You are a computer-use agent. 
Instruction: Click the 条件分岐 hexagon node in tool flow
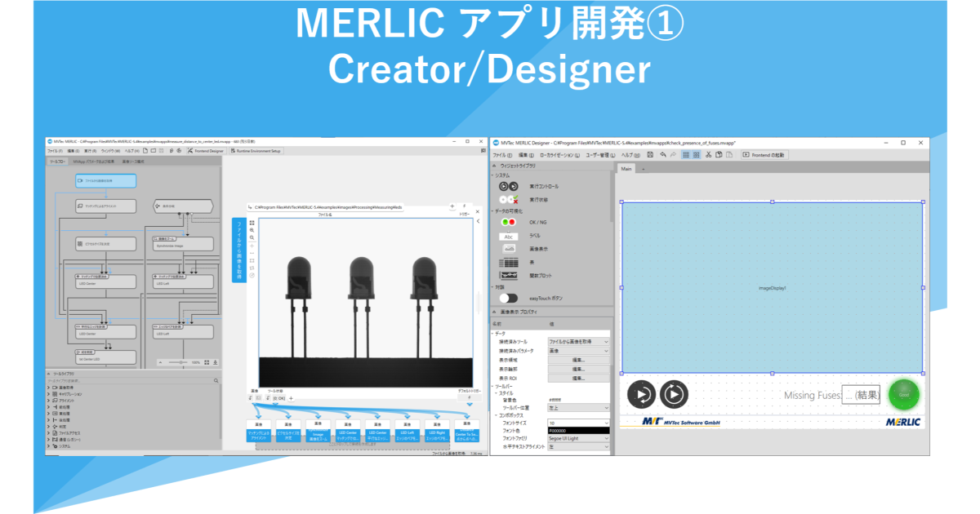pos(182,206)
